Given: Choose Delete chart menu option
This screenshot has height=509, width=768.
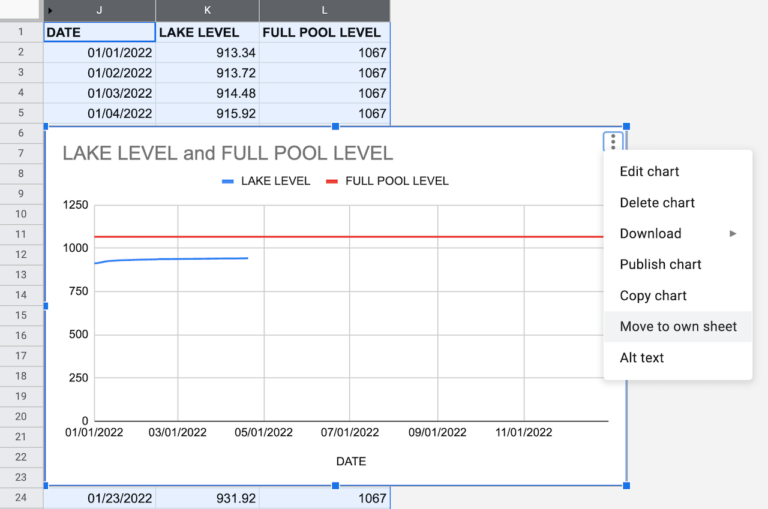Looking at the screenshot, I should coord(657,203).
